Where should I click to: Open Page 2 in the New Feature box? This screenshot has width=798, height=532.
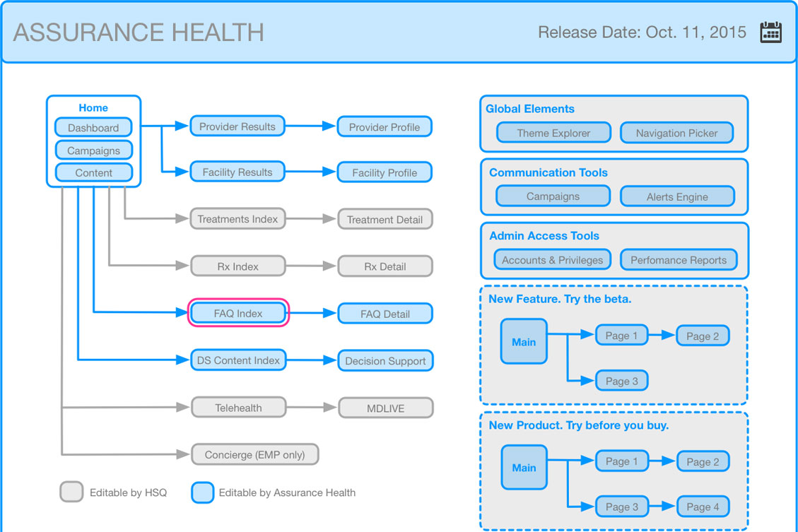click(703, 336)
